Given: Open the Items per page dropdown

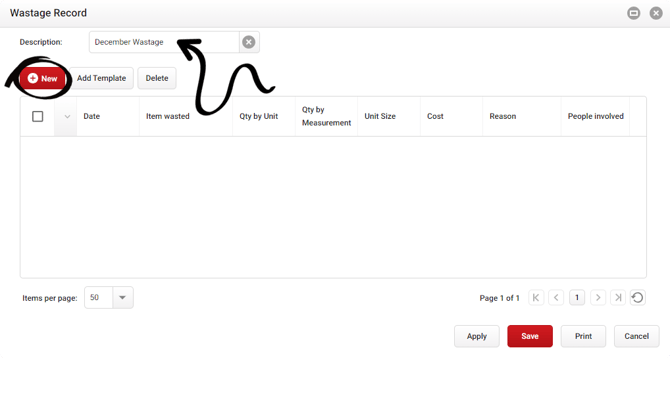Looking at the screenshot, I should [x=123, y=297].
